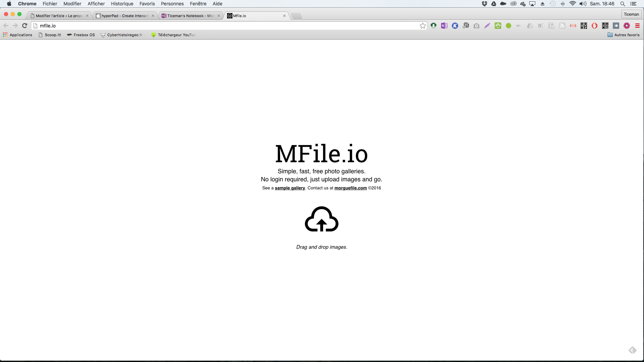
Task: Open the Dropbox menu bar icon
Action: click(x=484, y=4)
